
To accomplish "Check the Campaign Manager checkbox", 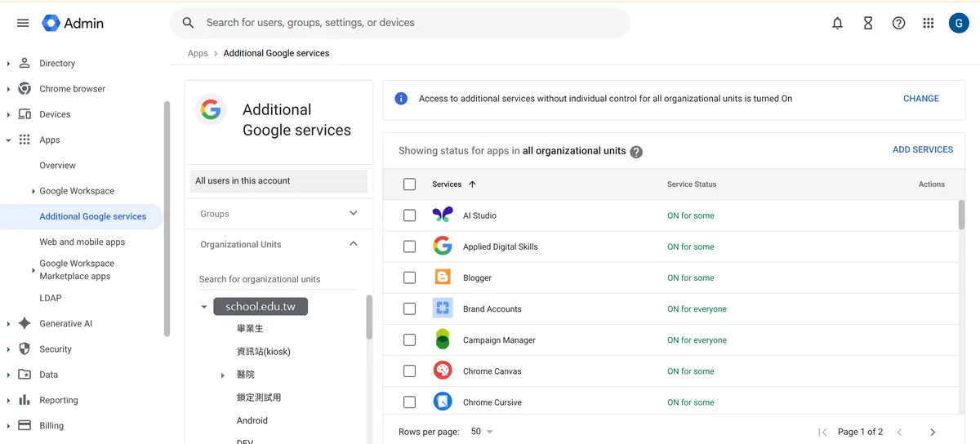I will click(410, 340).
